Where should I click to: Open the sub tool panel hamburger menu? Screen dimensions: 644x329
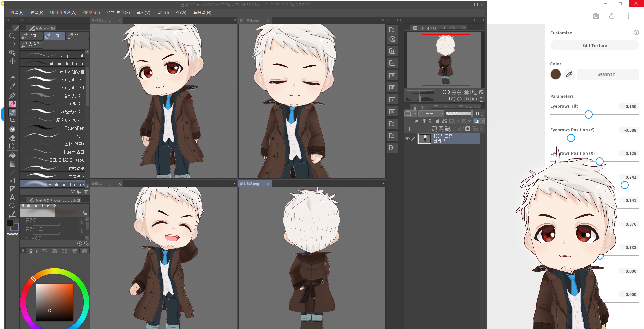[x=23, y=27]
